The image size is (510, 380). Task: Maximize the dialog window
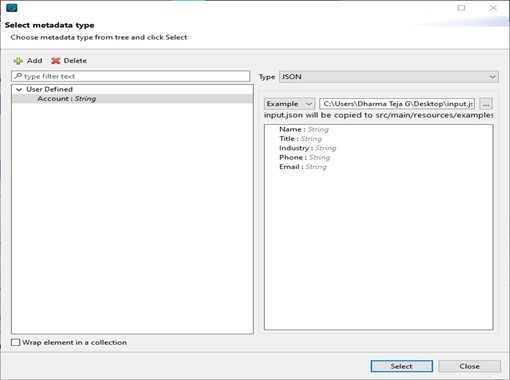(x=461, y=8)
